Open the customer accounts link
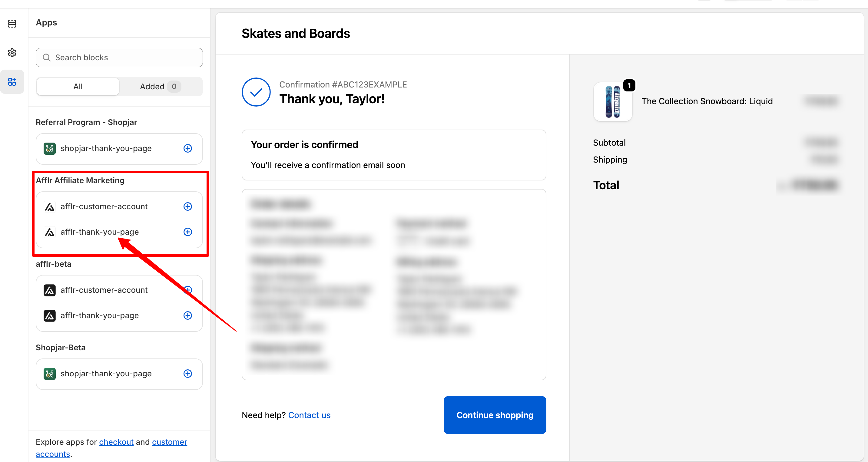 coord(169,442)
